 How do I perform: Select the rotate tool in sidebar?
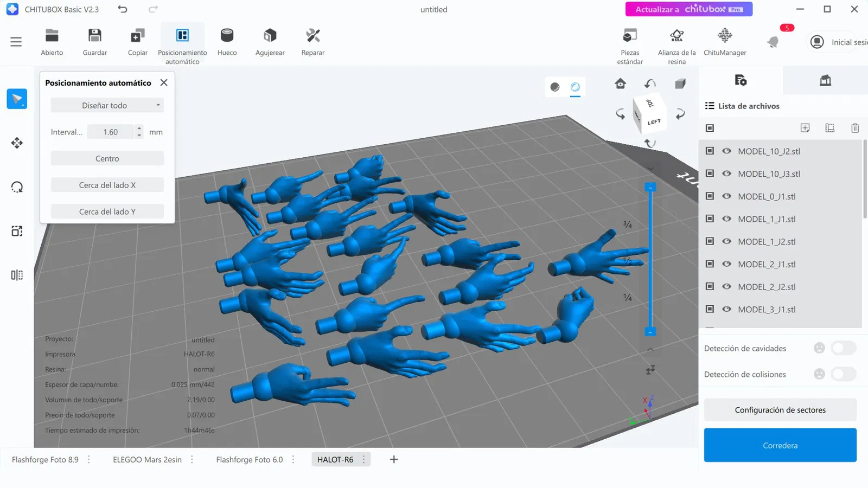pyautogui.click(x=17, y=187)
